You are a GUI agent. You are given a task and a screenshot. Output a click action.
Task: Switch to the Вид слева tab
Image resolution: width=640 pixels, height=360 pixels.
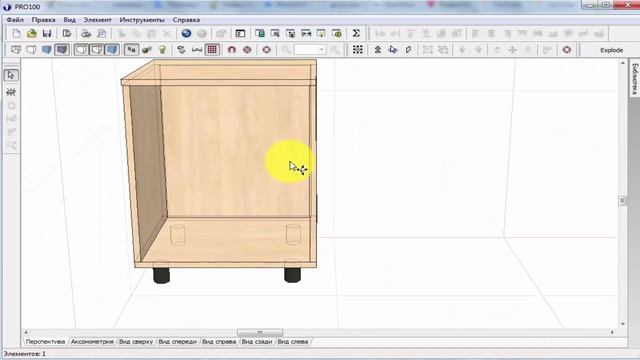(293, 342)
